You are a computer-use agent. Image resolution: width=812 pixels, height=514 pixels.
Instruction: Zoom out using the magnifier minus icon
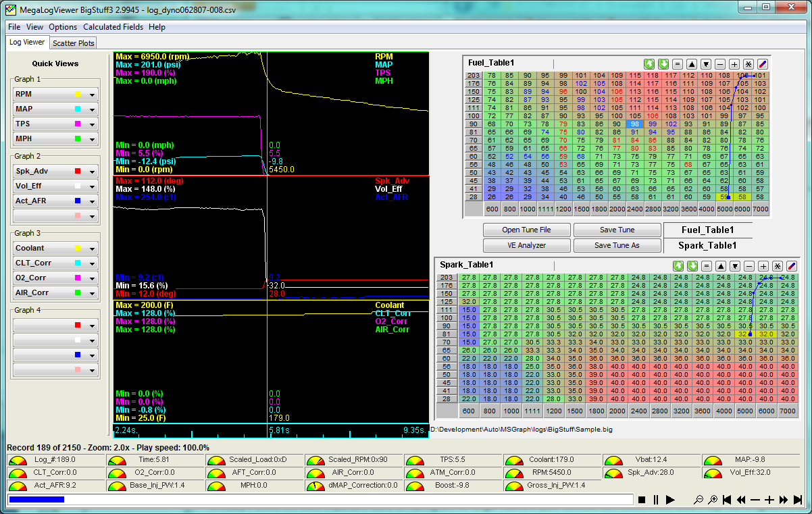coord(699,500)
